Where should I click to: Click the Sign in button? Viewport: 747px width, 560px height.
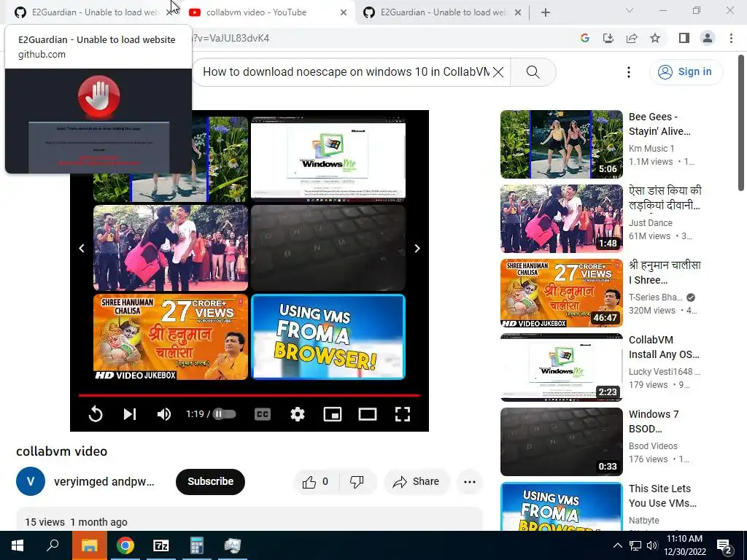click(x=686, y=72)
